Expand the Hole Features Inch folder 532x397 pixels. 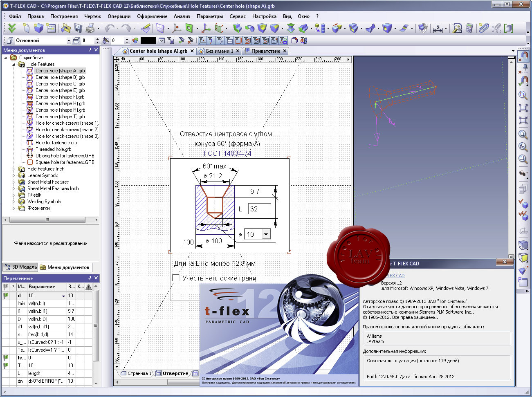point(13,169)
